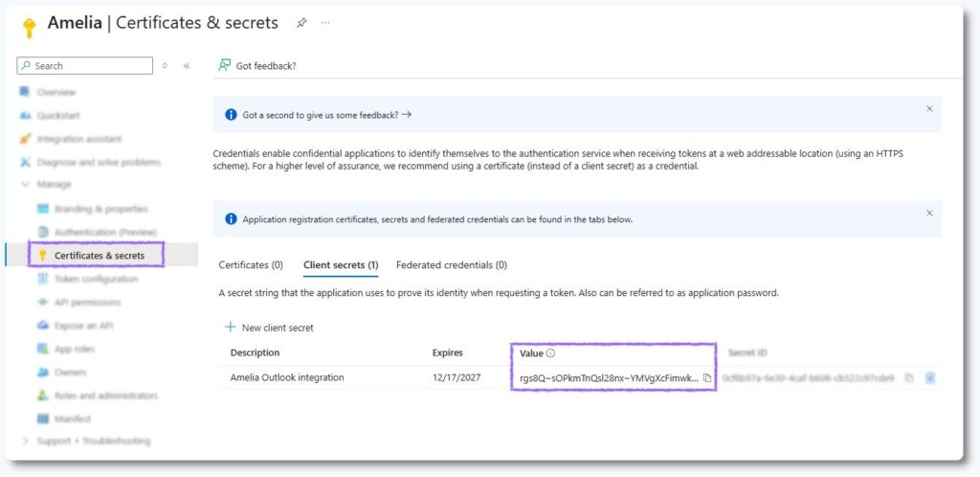980x477 pixels.
Task: Copy the Secret ID to clipboard
Action: click(909, 378)
